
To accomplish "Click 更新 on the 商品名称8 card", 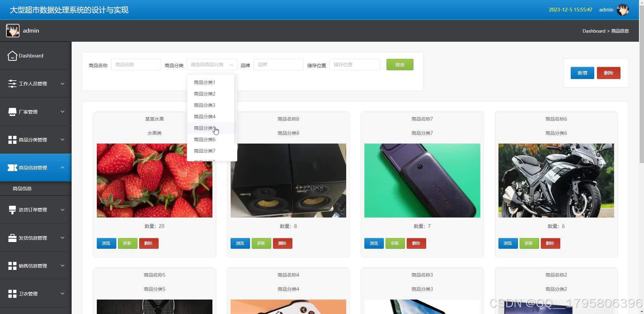I will 261,243.
